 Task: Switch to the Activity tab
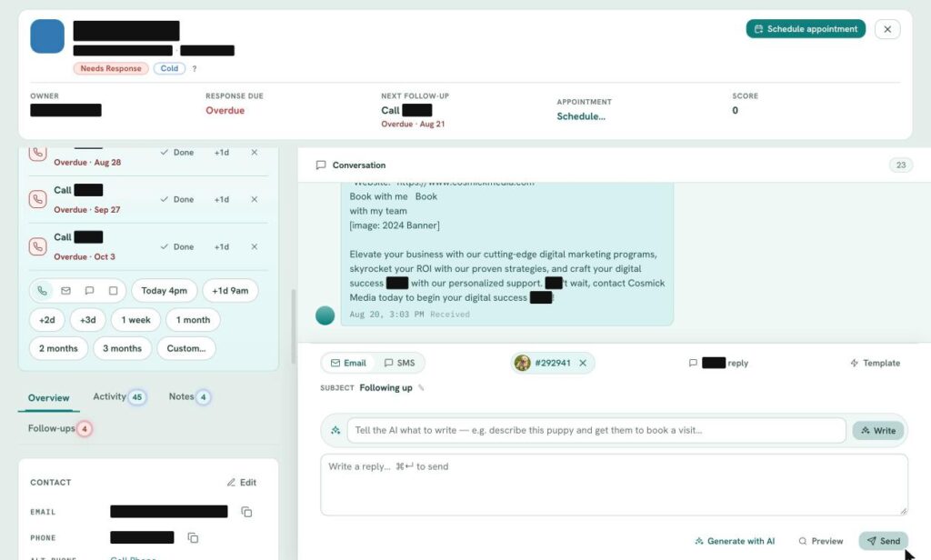120,396
